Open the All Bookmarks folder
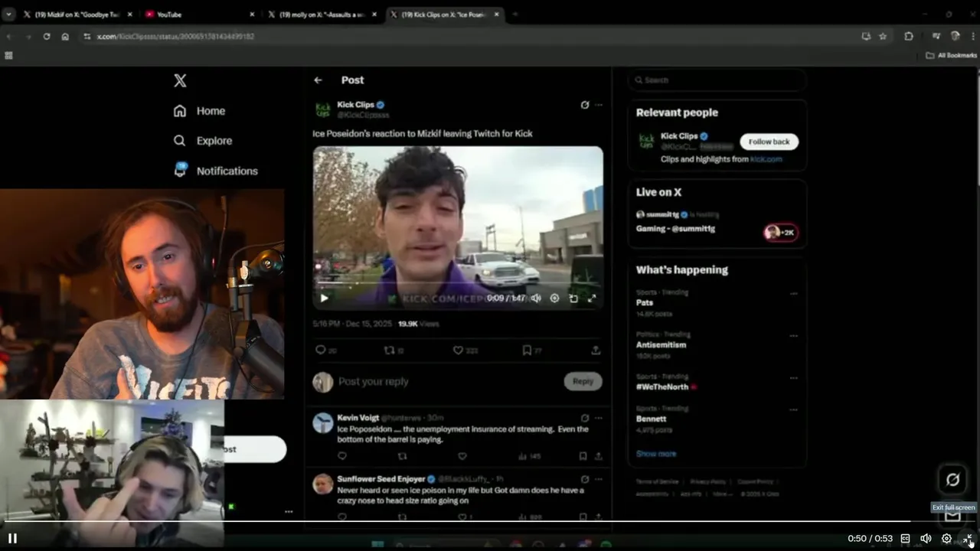 tap(951, 55)
